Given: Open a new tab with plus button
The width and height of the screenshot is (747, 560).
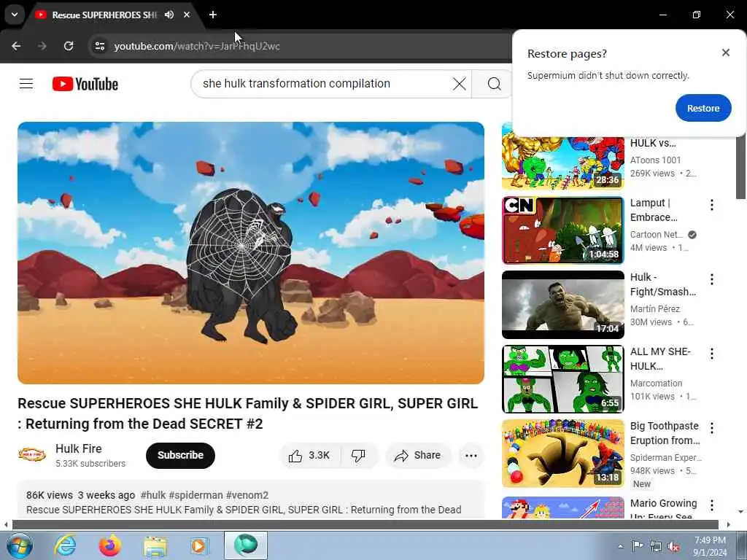Looking at the screenshot, I should pos(213,15).
